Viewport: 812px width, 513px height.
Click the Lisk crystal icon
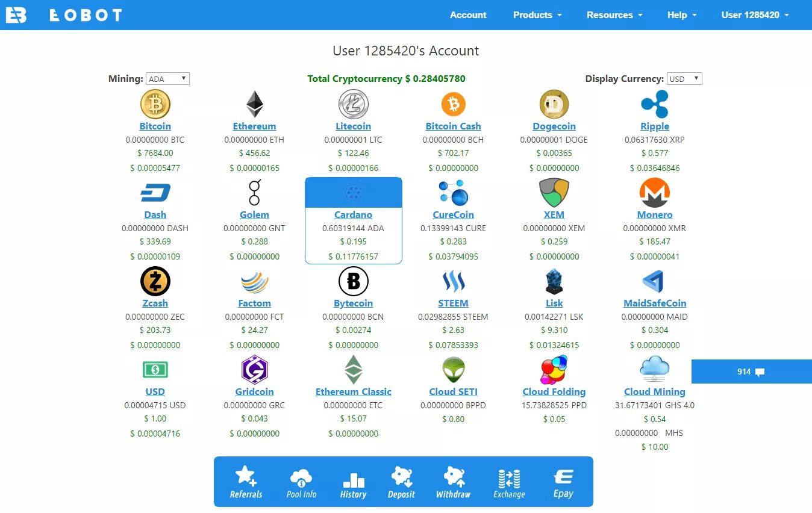coord(554,281)
